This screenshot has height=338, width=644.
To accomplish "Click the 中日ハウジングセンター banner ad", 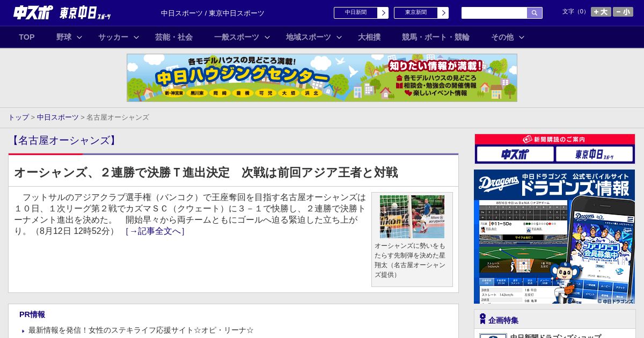I will coord(322,78).
